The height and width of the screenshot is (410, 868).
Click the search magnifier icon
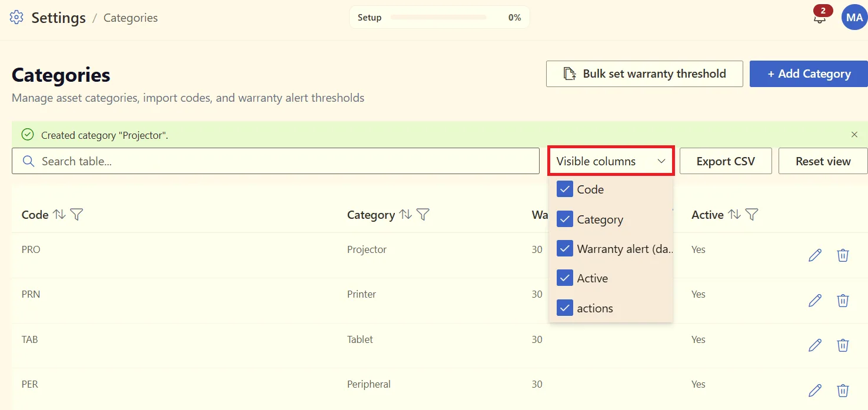(x=28, y=161)
